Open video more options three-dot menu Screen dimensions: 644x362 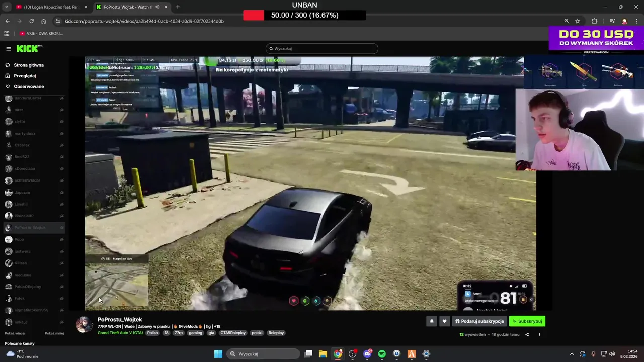click(x=540, y=334)
